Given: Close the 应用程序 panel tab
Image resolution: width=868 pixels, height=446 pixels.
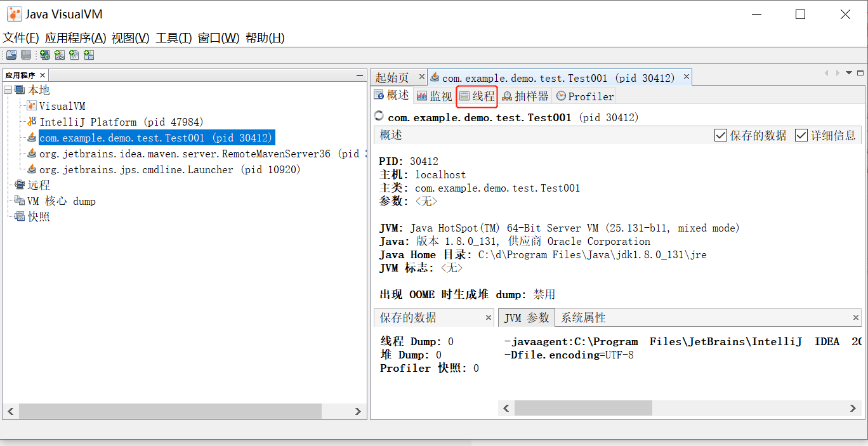Looking at the screenshot, I should point(43,75).
